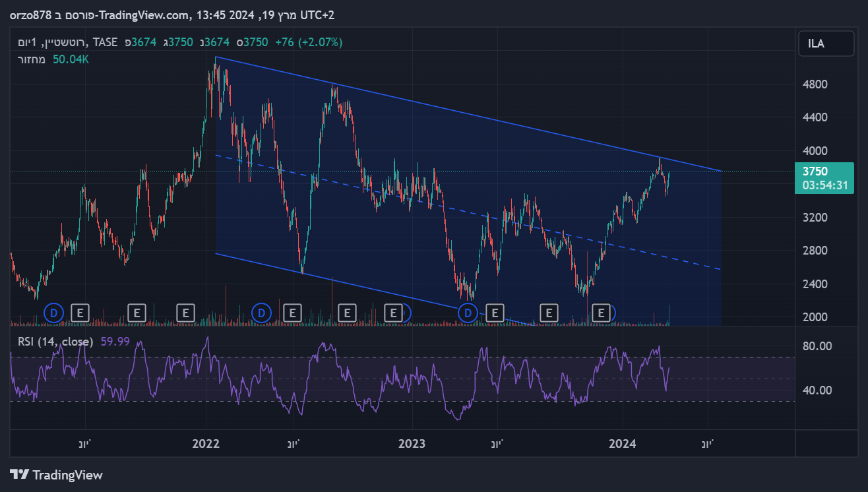
Task: Click the 2023 time axis label
Action: pos(412,444)
